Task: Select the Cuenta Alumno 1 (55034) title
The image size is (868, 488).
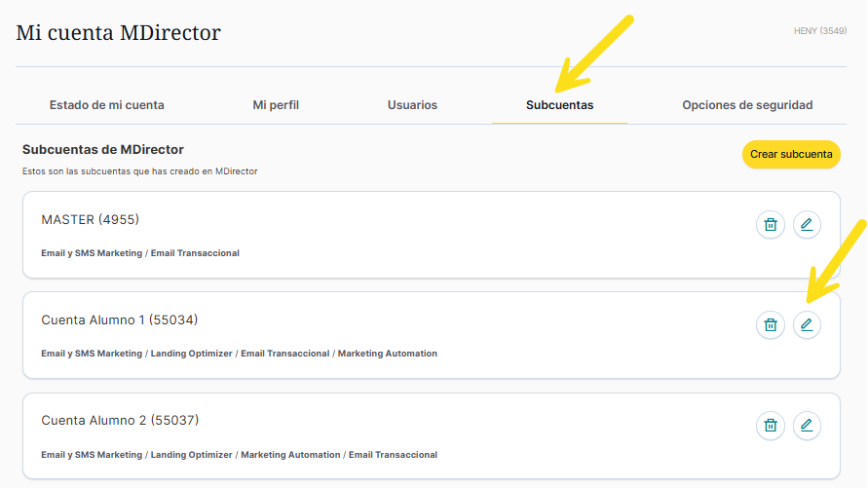Action: pyautogui.click(x=119, y=320)
